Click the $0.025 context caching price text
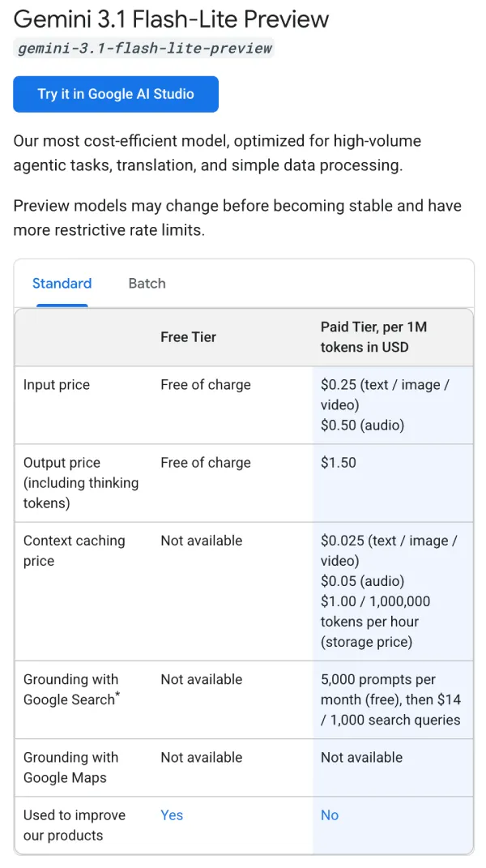 pos(389,550)
